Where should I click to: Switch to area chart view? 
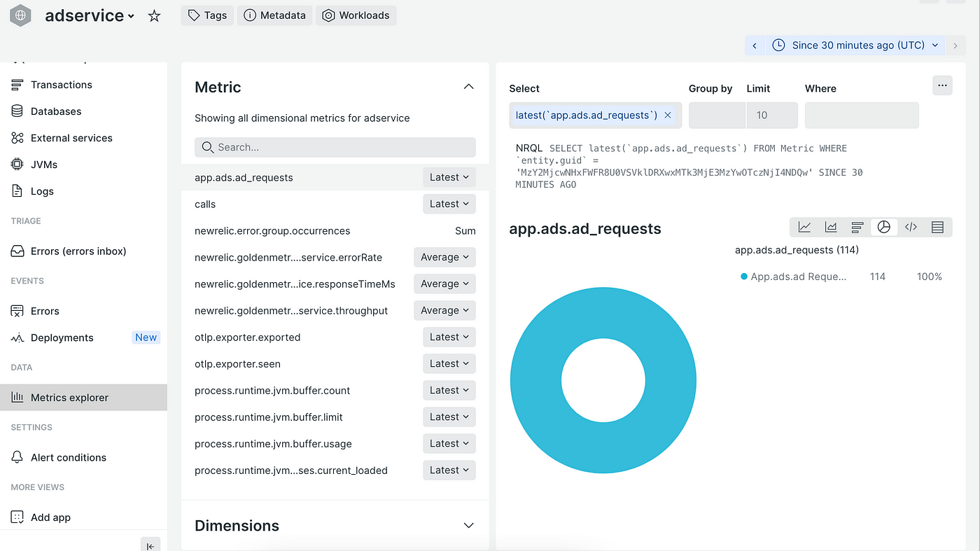pyautogui.click(x=831, y=227)
